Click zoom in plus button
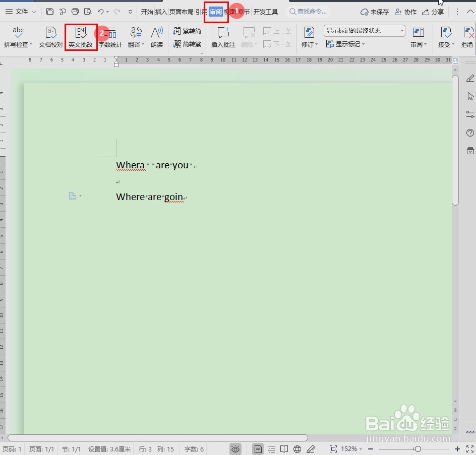The height and width of the screenshot is (455, 476). [457, 449]
